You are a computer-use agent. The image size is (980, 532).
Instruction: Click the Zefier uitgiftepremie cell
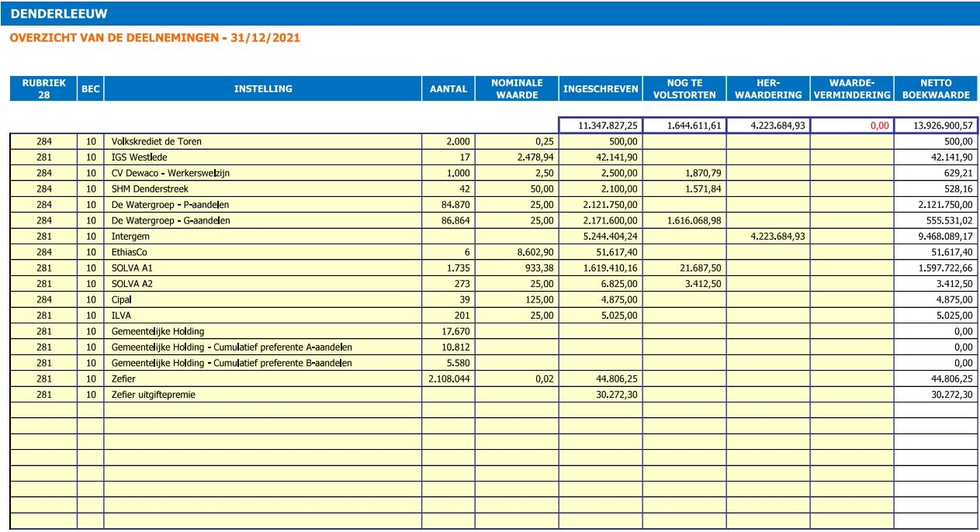coord(263,395)
